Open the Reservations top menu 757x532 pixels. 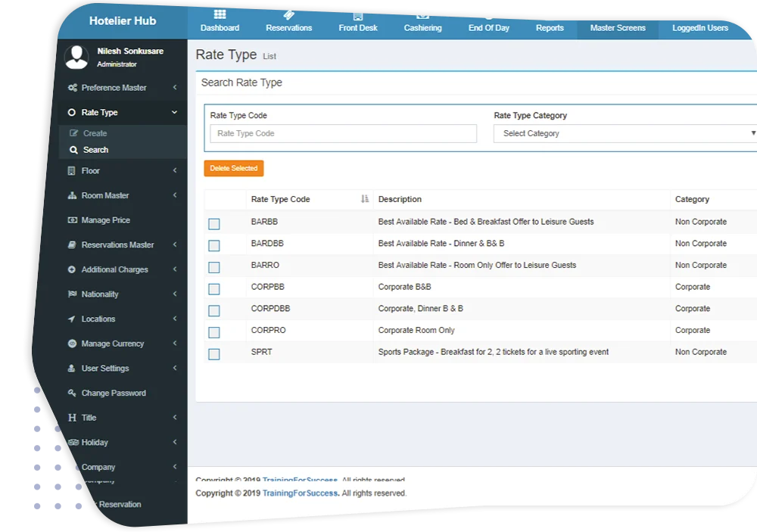coord(288,23)
